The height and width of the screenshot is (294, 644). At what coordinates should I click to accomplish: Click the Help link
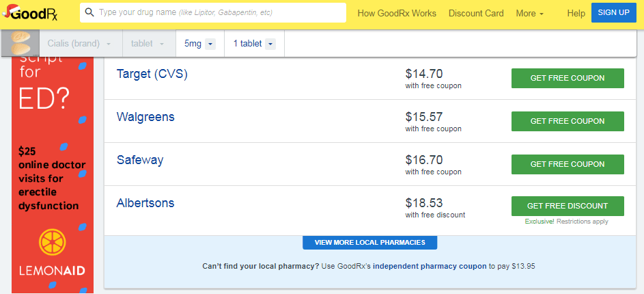click(x=576, y=13)
